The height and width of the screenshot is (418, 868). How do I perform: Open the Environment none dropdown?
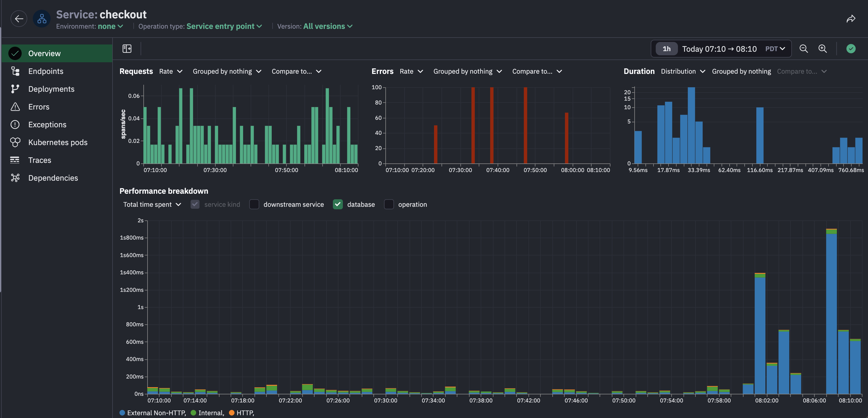(110, 26)
